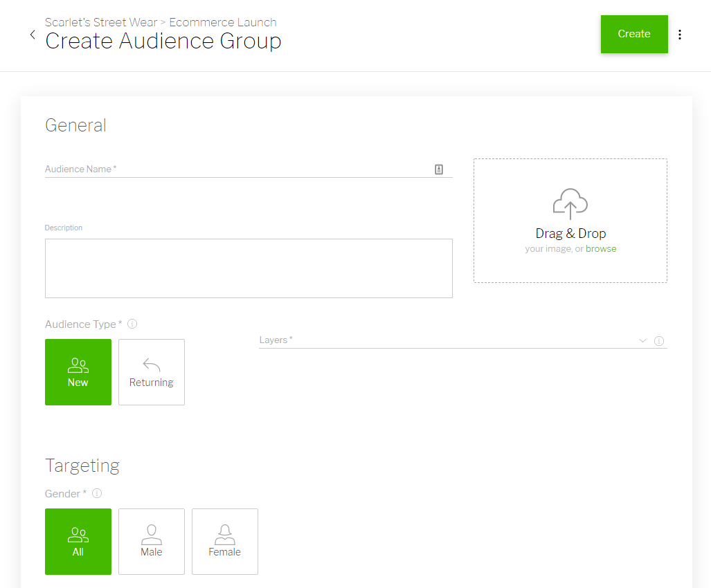Expand the Layers dropdown chevron
711x588 pixels.
click(x=642, y=340)
